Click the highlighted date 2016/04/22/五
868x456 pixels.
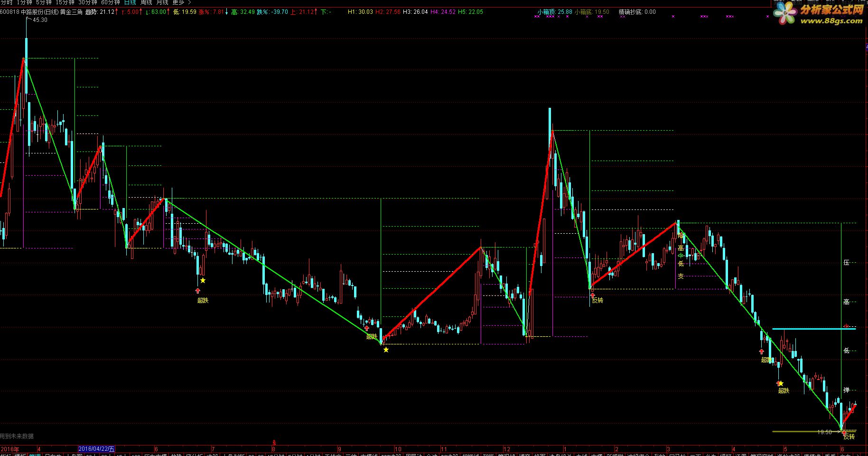click(96, 449)
